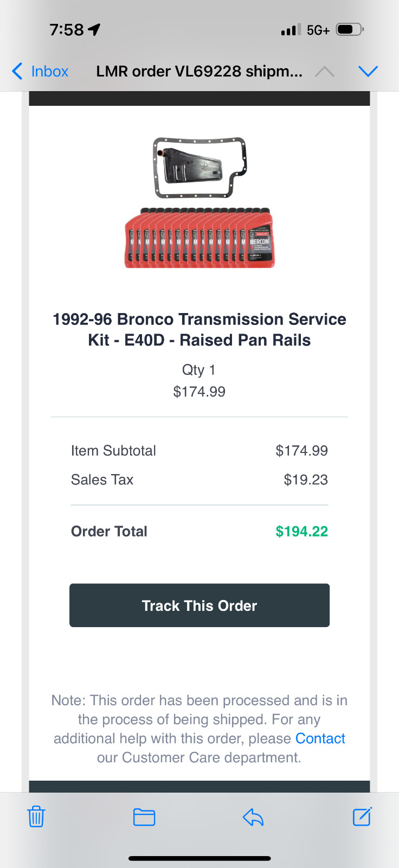The height and width of the screenshot is (868, 399).
Task: Go to next message with down chevron
Action: 368,71
